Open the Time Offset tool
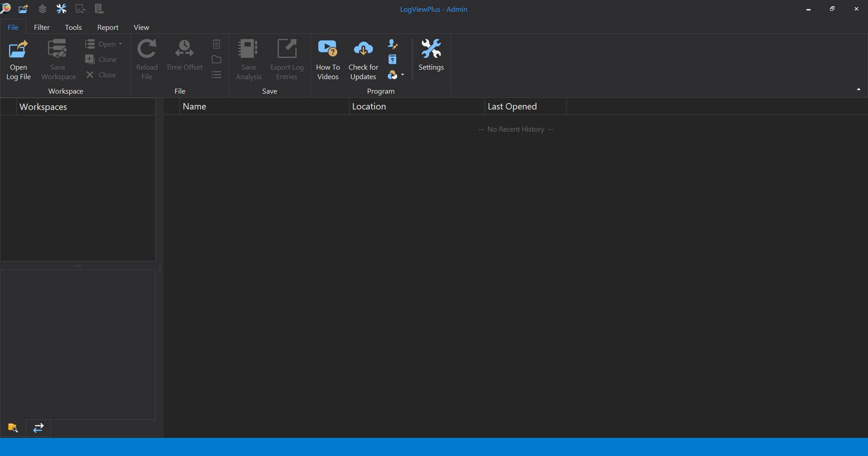Screen dimensions: 868x456 pyautogui.click(x=184, y=56)
